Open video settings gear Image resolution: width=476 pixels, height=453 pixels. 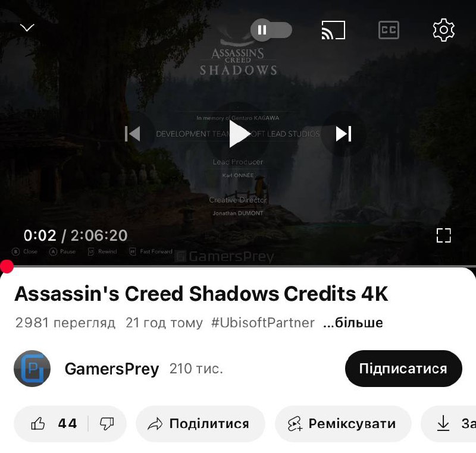443,30
